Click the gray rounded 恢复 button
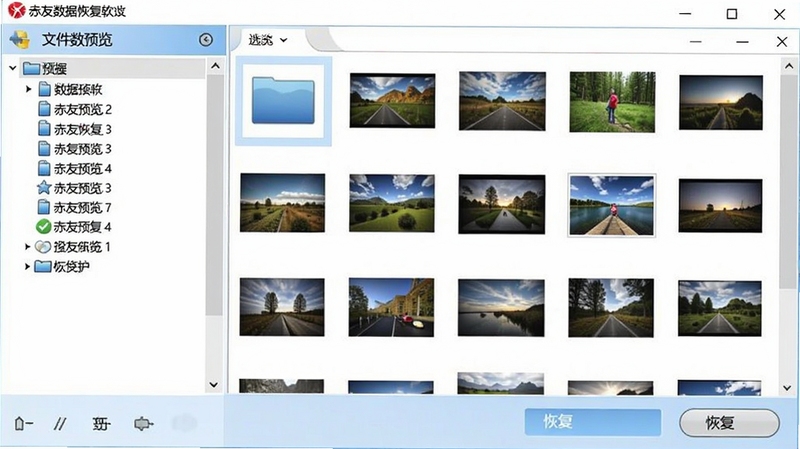The width and height of the screenshot is (800, 449). point(729,422)
